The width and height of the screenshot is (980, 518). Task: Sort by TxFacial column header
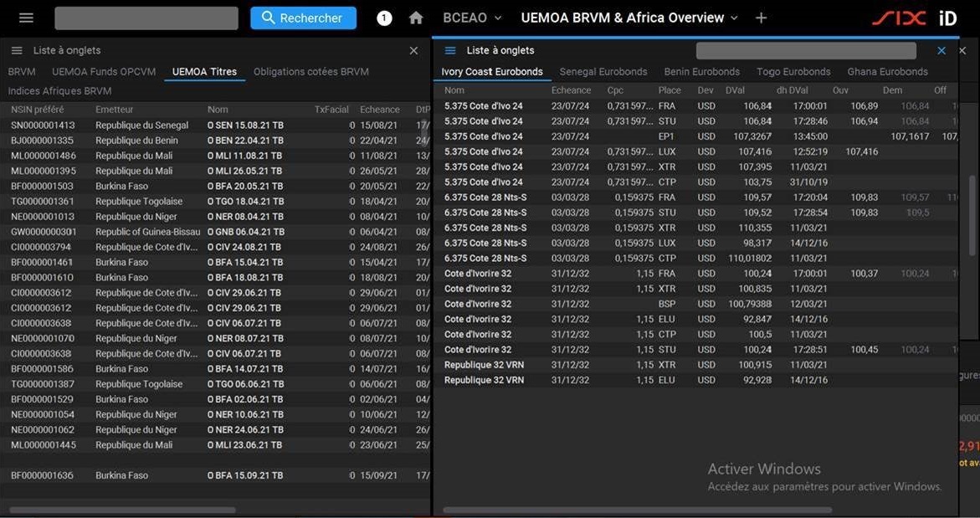[331, 110]
